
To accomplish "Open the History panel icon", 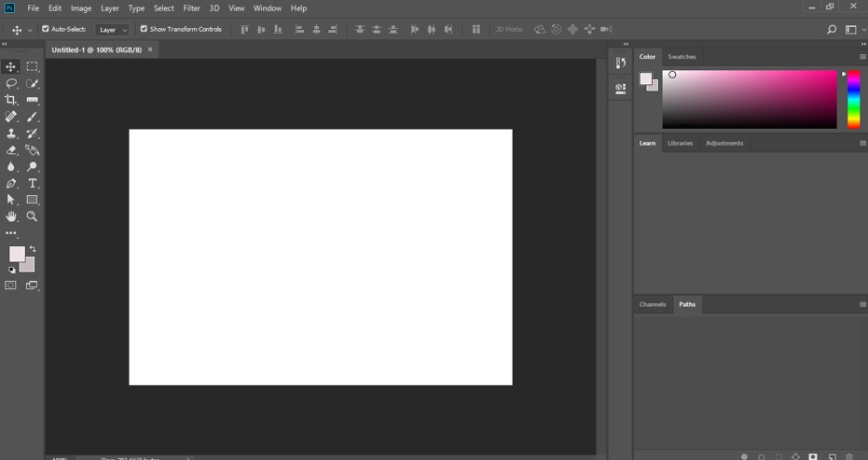I will [x=620, y=63].
